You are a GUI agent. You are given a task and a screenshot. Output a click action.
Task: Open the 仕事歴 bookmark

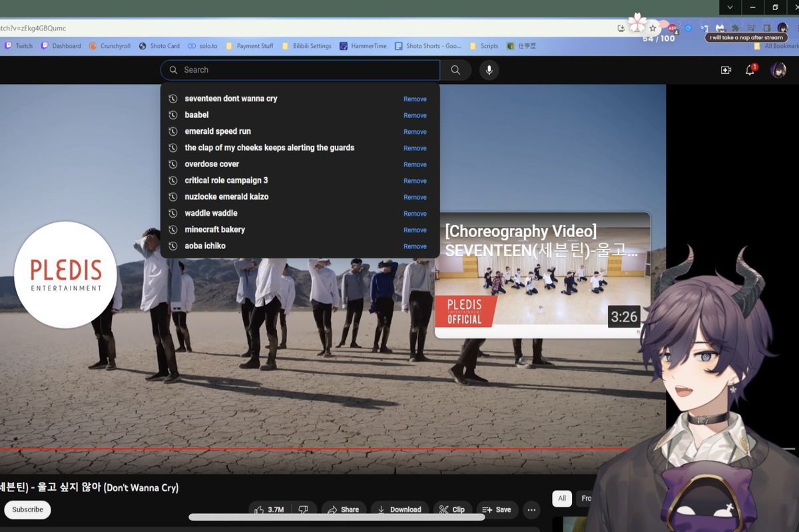pyautogui.click(x=521, y=46)
